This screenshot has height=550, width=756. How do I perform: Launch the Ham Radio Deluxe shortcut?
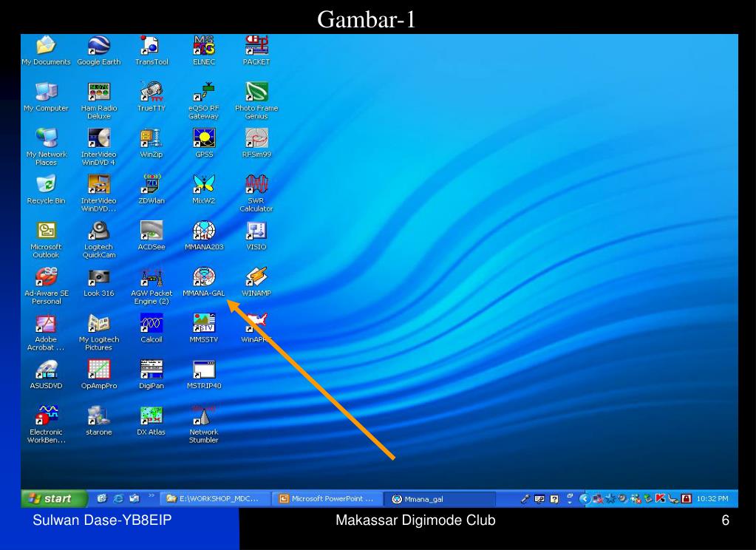tap(99, 101)
